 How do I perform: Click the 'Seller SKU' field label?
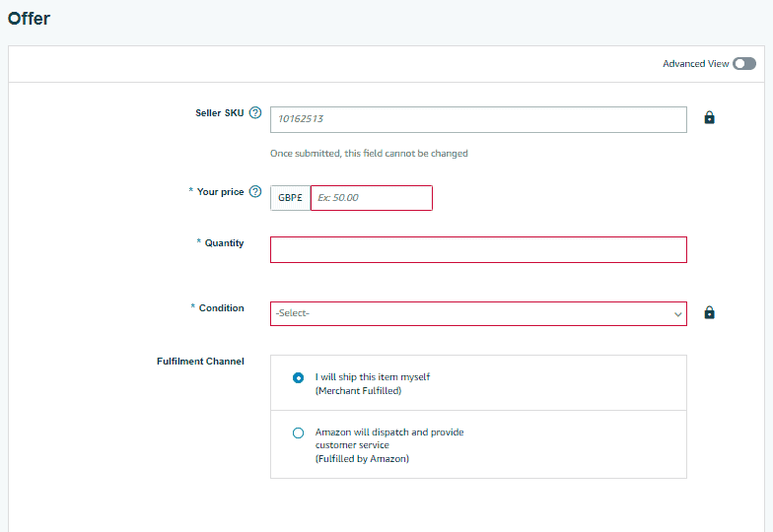click(219, 112)
